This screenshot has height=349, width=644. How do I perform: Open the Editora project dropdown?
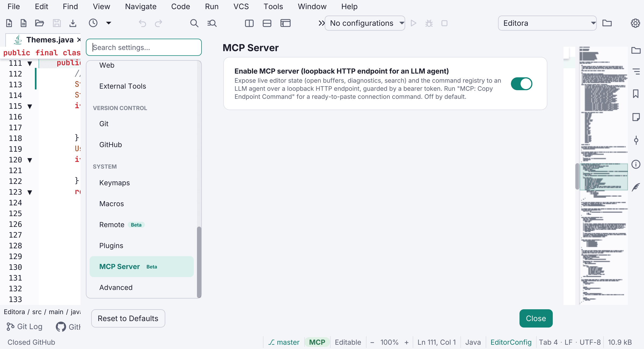point(547,23)
